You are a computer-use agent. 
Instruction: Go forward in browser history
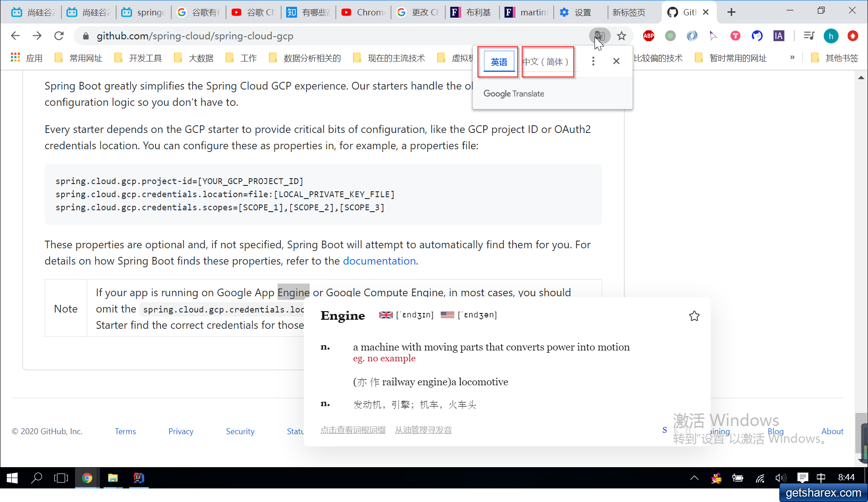point(37,36)
